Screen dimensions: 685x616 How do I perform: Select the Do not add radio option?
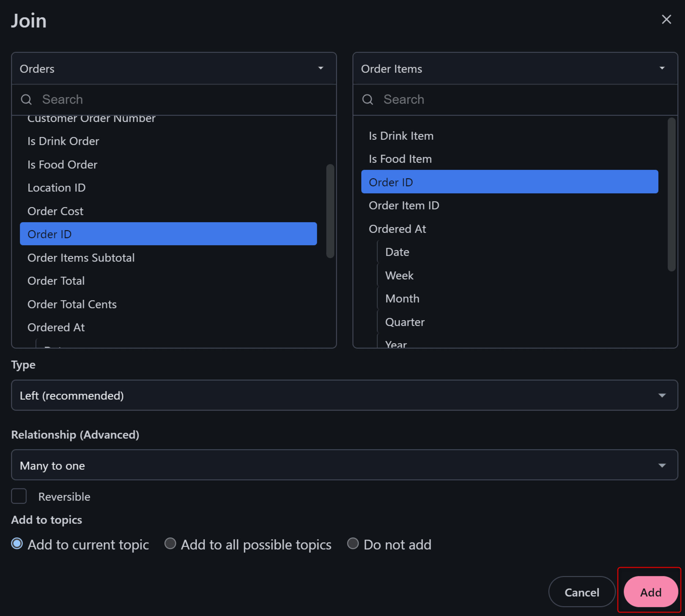(353, 543)
